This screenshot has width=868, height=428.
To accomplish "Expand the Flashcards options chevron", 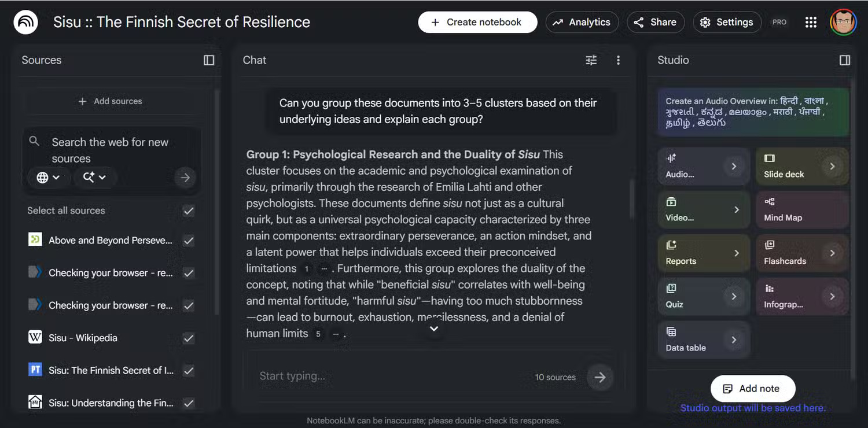I will coord(832,253).
